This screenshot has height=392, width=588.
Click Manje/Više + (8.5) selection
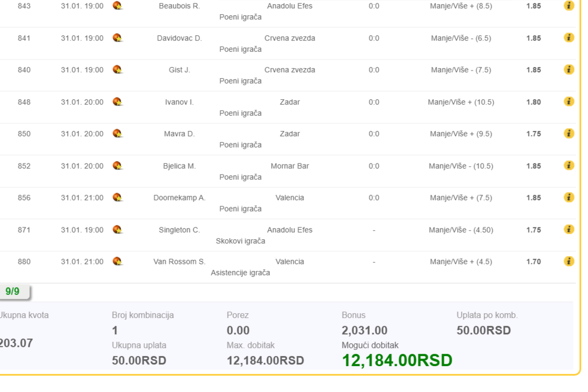click(461, 6)
